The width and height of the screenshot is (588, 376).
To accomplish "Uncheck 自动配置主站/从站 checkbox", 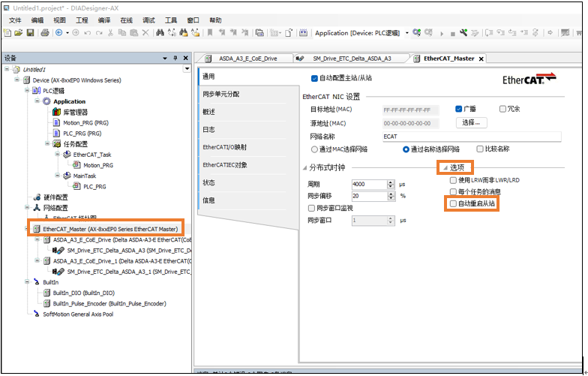I will pos(314,78).
